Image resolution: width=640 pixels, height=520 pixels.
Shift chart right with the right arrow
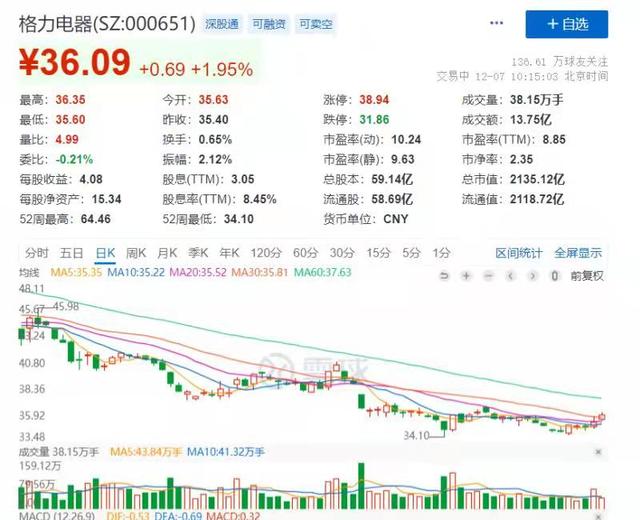point(532,276)
